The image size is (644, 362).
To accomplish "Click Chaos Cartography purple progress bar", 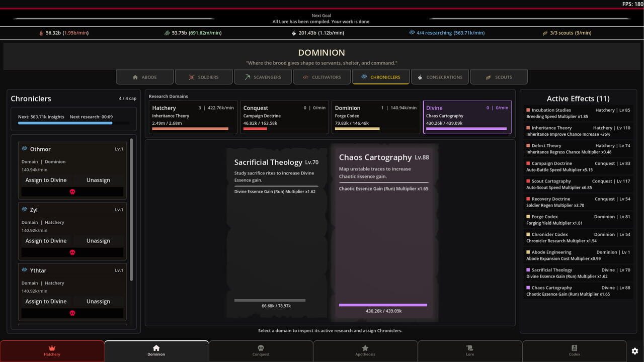I will 383,305.
